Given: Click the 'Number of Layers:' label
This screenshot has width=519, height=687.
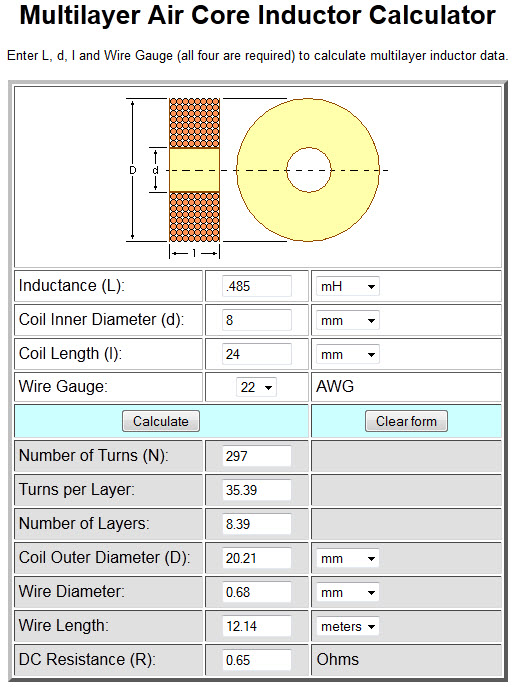Looking at the screenshot, I should (84, 524).
